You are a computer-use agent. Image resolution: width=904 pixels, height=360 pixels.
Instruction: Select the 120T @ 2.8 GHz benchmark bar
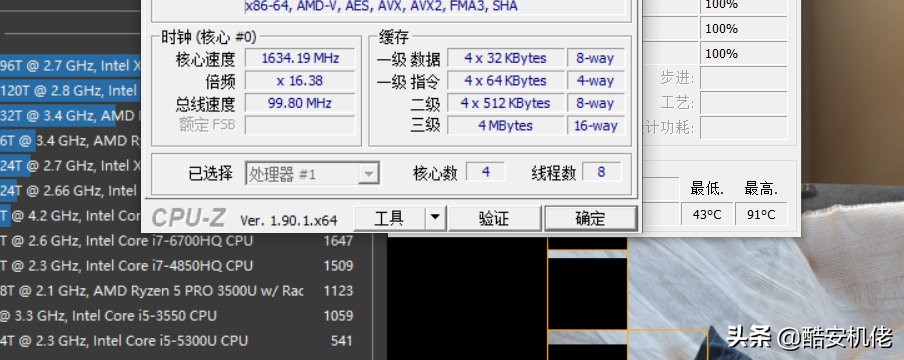click(70, 91)
